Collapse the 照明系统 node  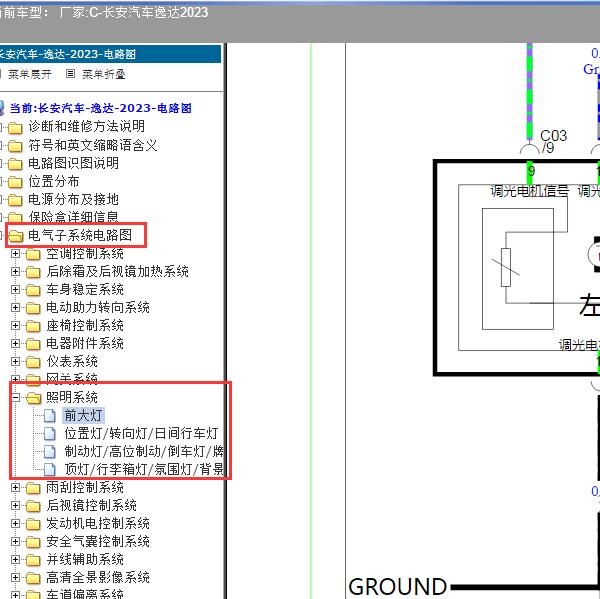point(15,397)
